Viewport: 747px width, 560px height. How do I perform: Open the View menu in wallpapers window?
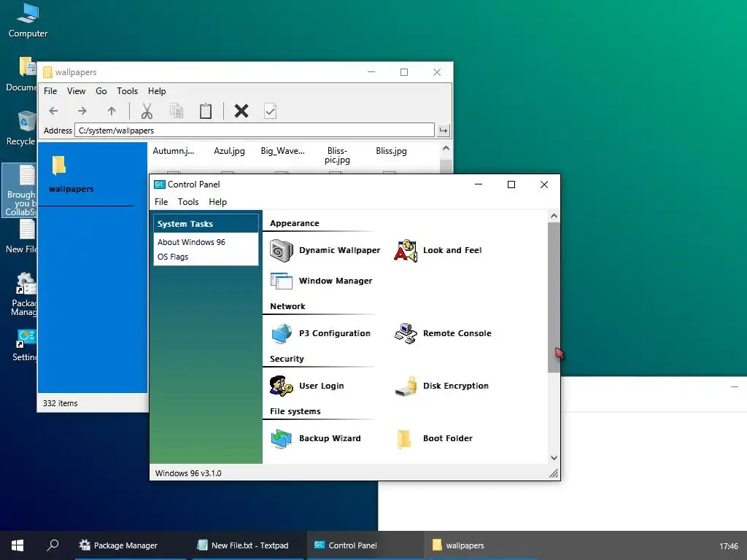76,91
